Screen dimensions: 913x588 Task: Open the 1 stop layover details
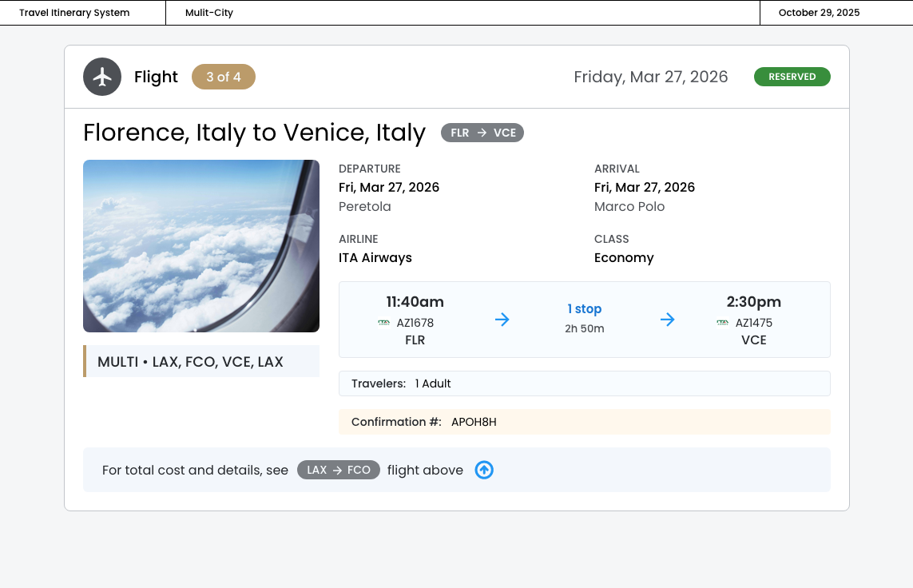pos(584,309)
